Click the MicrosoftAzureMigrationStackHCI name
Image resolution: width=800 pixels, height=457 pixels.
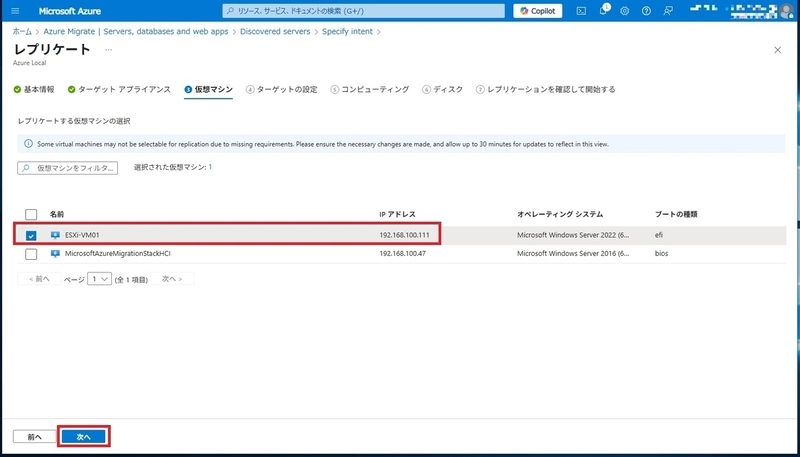coord(118,253)
